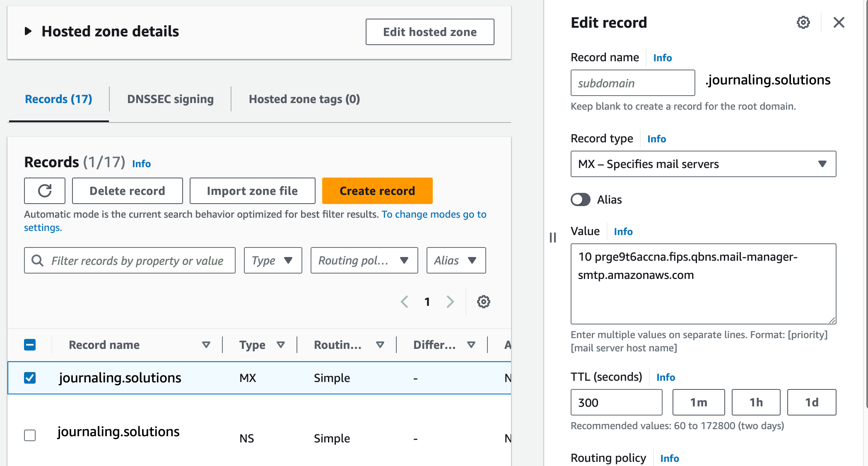Close the Edit record panel
The image size is (868, 466).
(x=839, y=23)
